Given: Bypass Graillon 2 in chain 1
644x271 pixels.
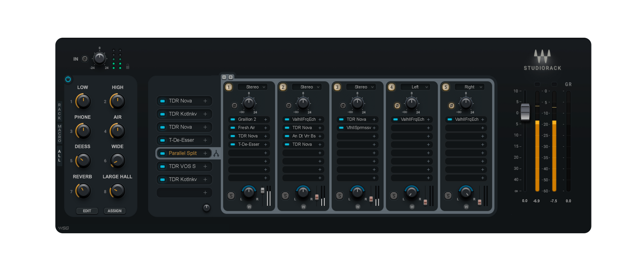Looking at the screenshot, I should tap(233, 120).
